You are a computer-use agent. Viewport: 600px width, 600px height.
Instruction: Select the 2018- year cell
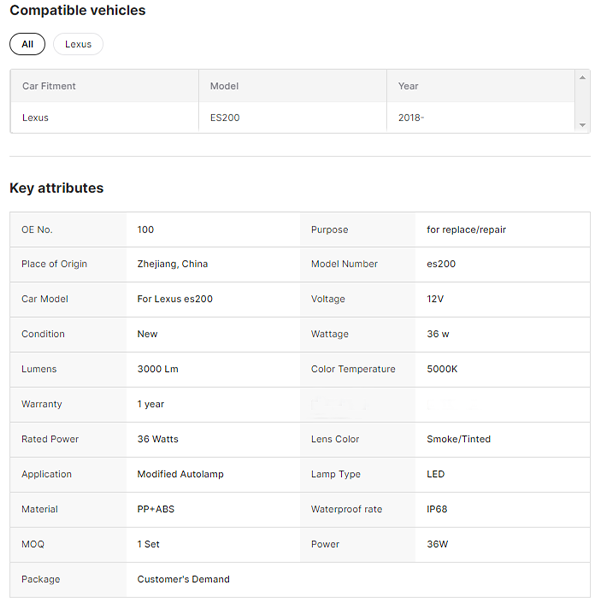pos(412,118)
